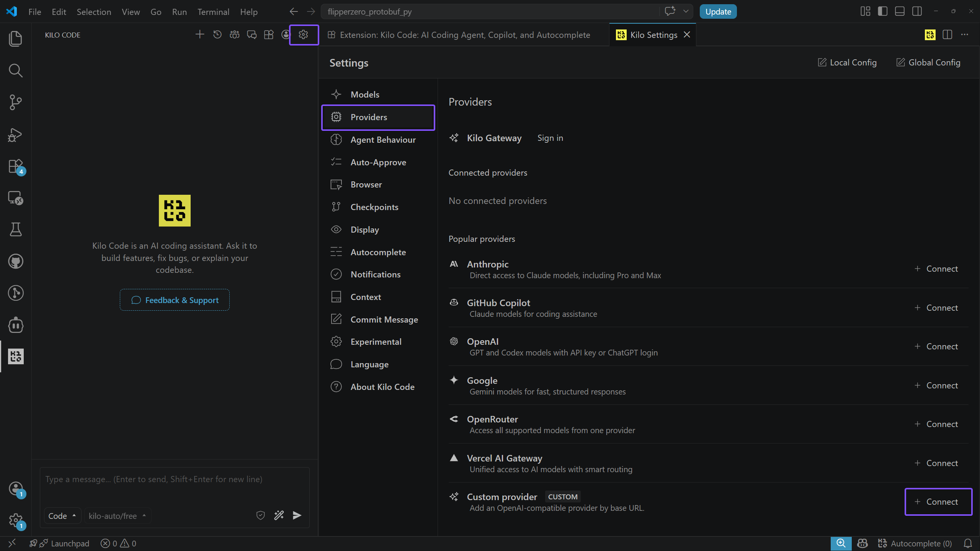This screenshot has height=551, width=980.
Task: Click Autocomplete (0) status bar item
Action: [x=915, y=543]
